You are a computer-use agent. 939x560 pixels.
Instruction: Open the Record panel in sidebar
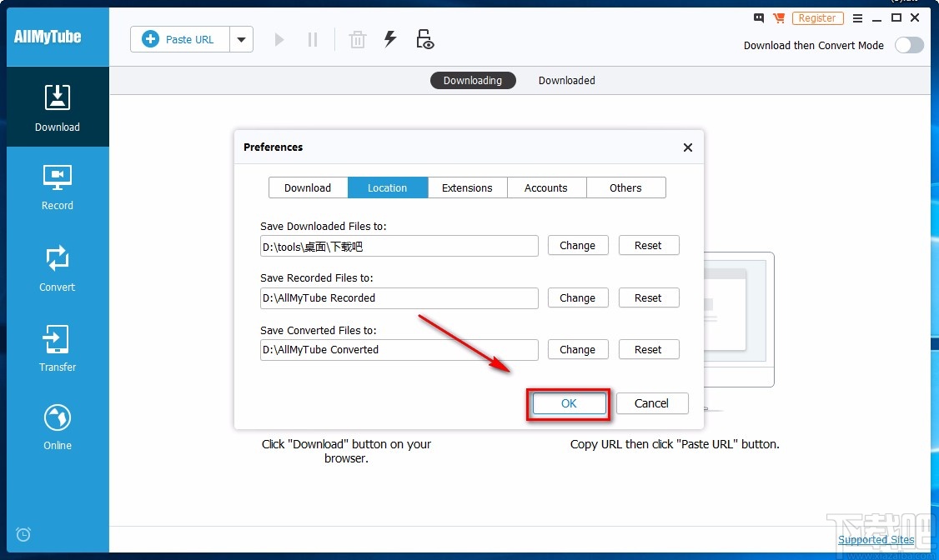coord(58,186)
